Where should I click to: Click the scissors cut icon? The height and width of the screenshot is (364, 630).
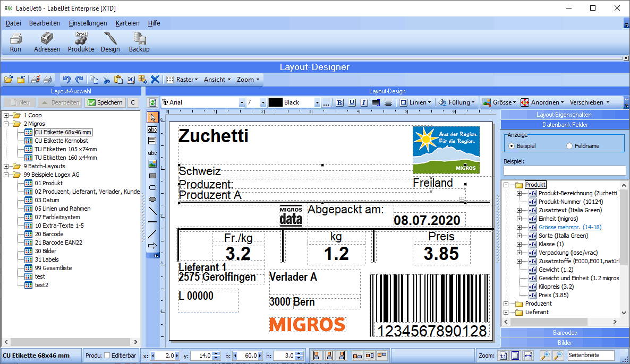pyautogui.click(x=106, y=80)
